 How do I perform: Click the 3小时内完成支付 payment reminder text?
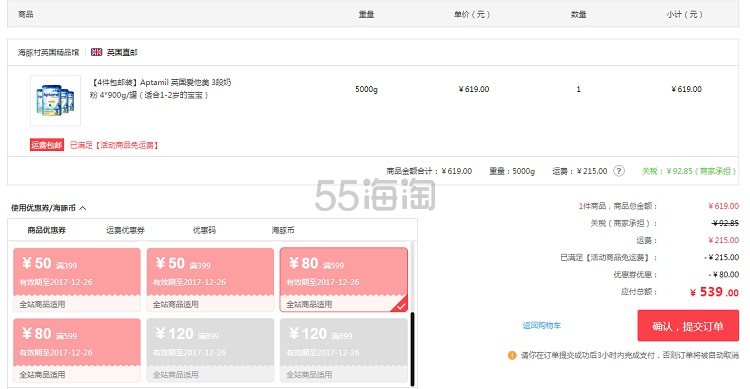(x=630, y=355)
